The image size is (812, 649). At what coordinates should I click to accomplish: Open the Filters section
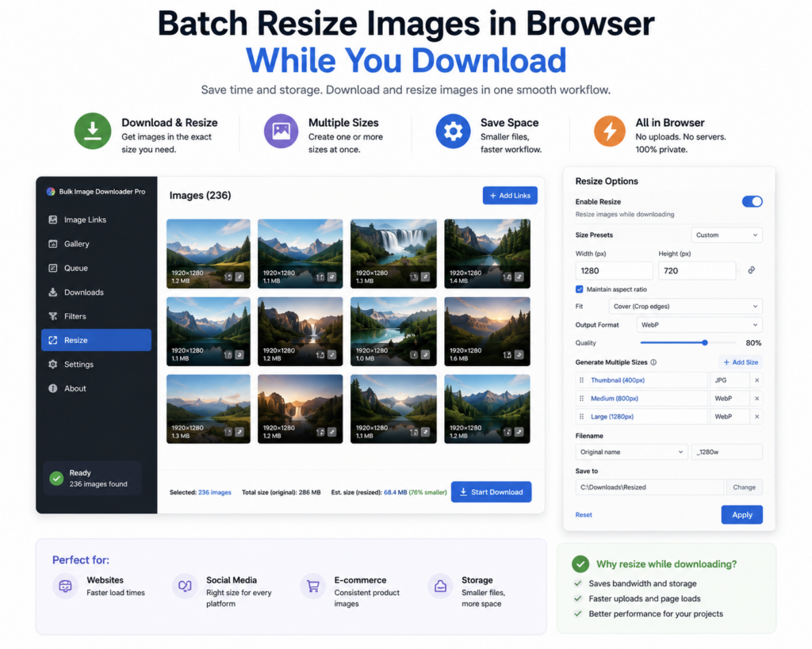96,316
